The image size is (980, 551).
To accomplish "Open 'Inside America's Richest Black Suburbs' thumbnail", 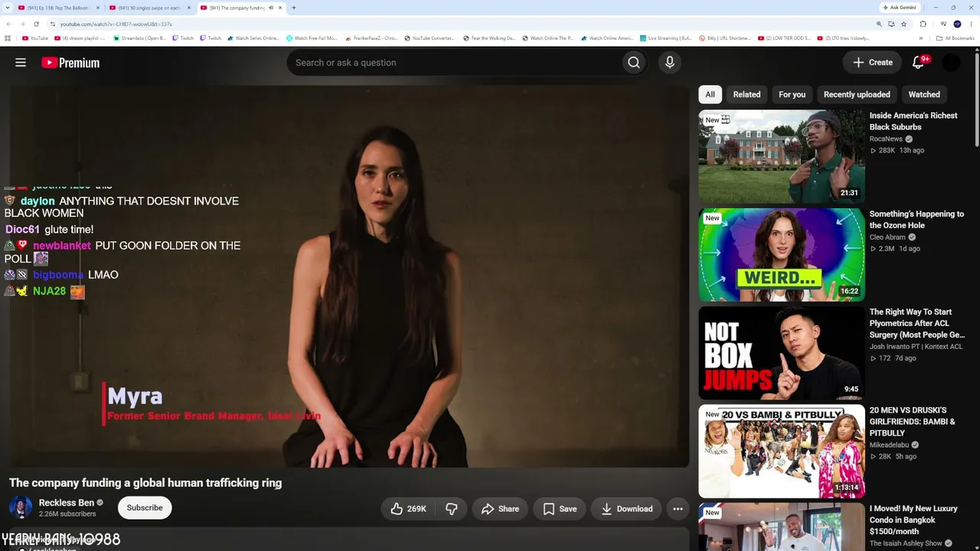I will click(782, 156).
